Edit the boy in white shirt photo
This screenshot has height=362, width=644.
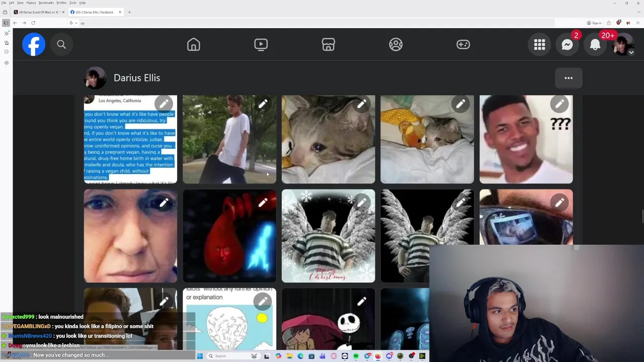pos(263,104)
